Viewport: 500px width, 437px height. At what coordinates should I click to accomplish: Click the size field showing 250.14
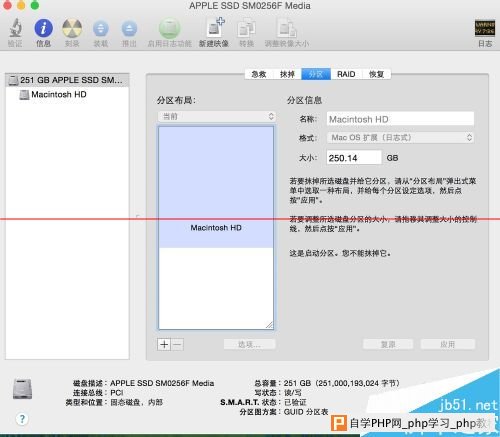click(x=354, y=158)
